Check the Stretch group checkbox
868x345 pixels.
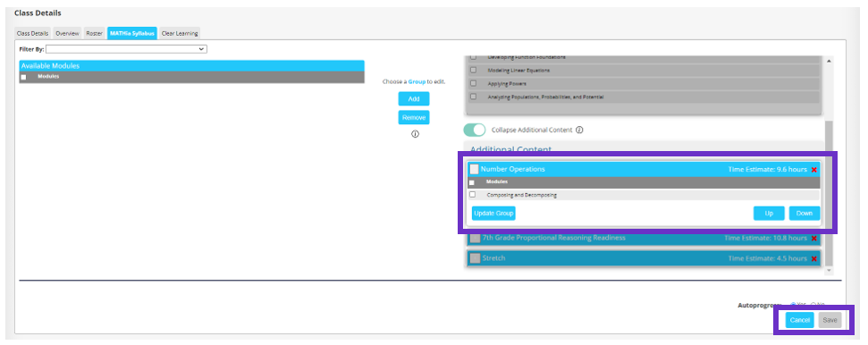point(475,258)
